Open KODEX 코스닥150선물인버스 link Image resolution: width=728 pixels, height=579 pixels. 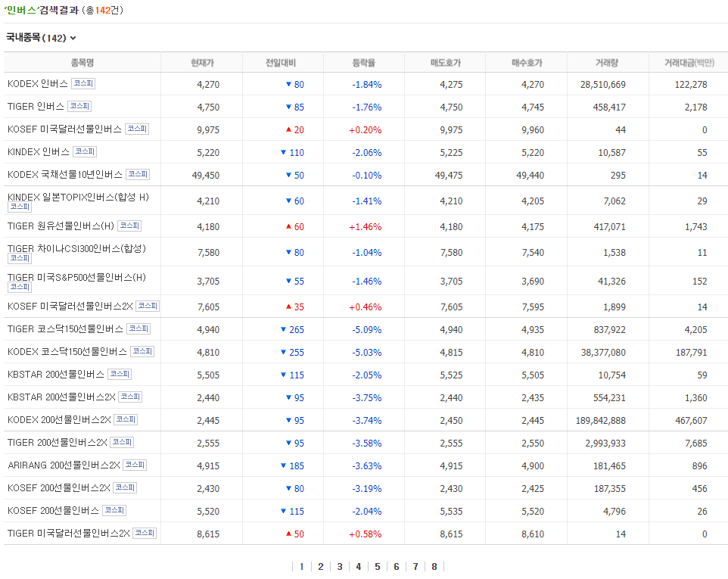(67, 352)
